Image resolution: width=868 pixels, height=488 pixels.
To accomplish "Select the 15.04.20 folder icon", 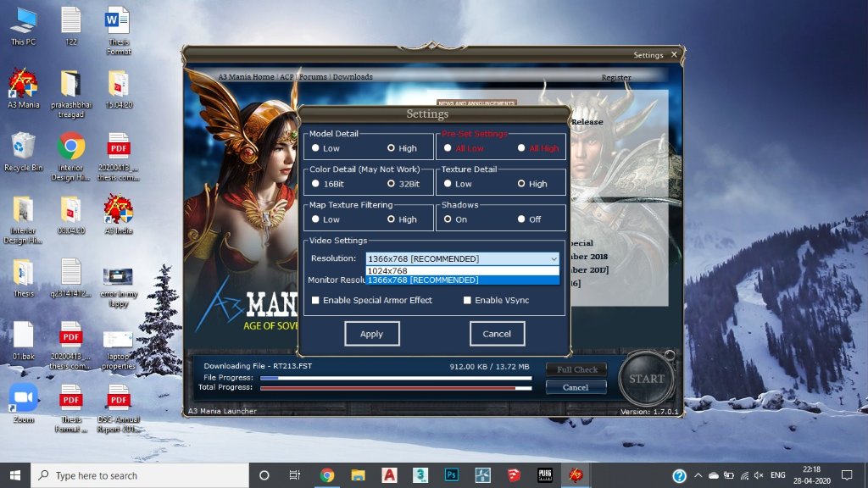I will point(119,88).
